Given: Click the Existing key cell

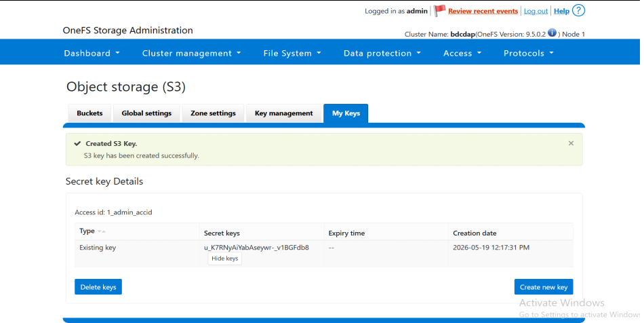Looking at the screenshot, I should point(98,248).
